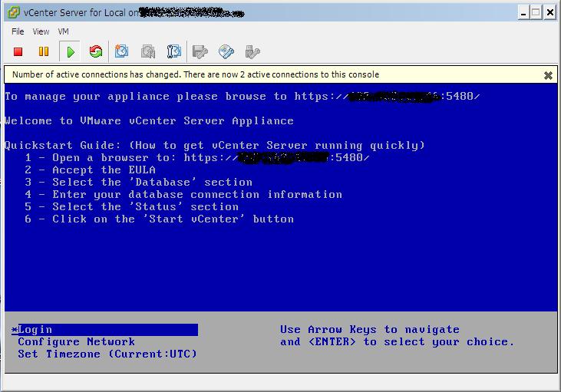
Task: Click the floppy device connection icon
Action: (x=200, y=52)
